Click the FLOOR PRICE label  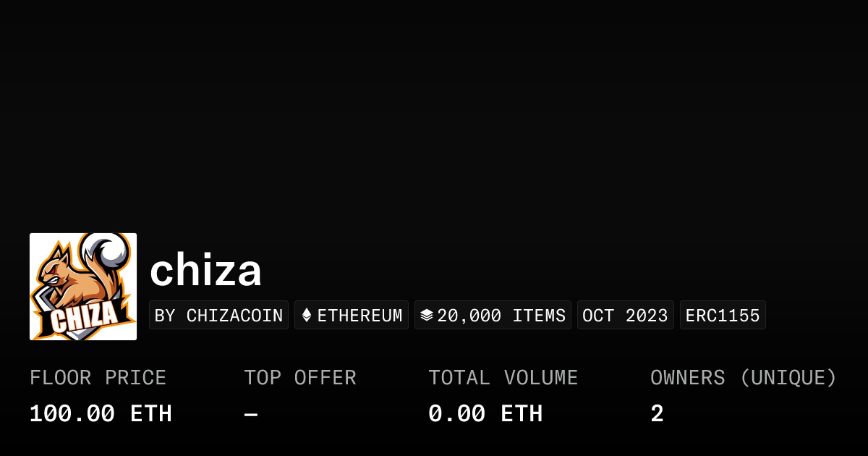click(x=98, y=378)
